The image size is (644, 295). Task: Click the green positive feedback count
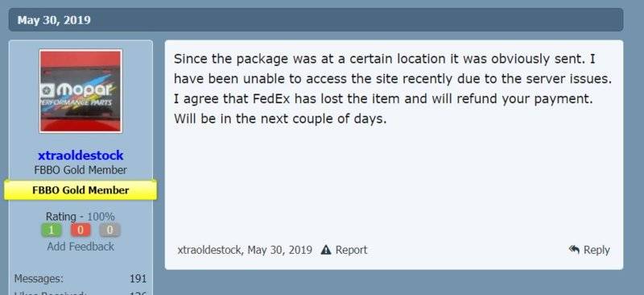tap(52, 230)
